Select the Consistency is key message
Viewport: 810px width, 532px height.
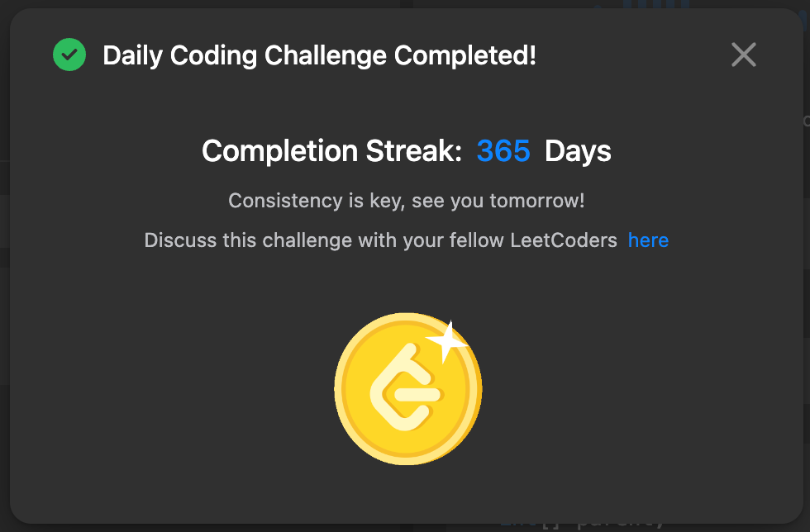[x=406, y=201]
